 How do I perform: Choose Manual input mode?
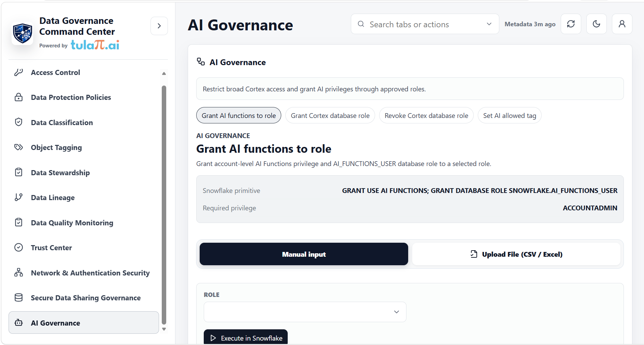[304, 254]
